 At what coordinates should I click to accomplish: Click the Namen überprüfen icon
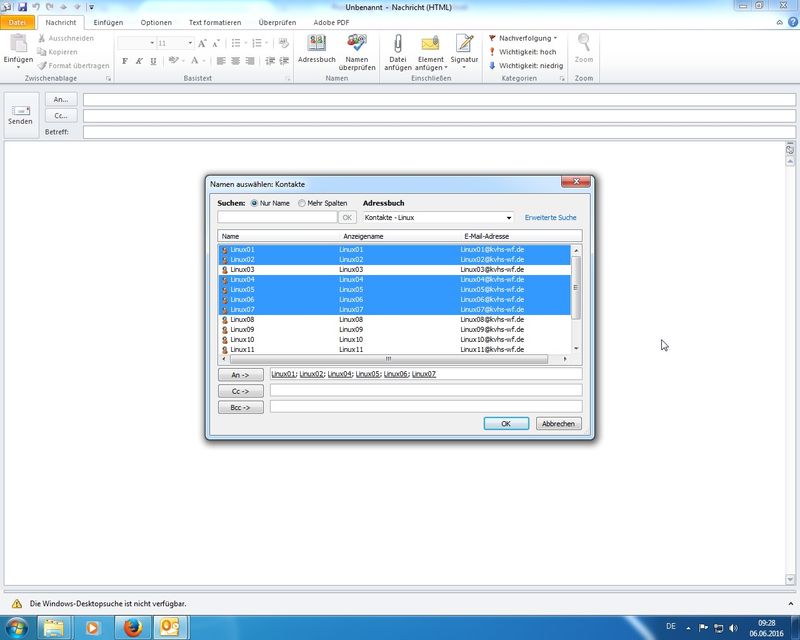coord(356,44)
